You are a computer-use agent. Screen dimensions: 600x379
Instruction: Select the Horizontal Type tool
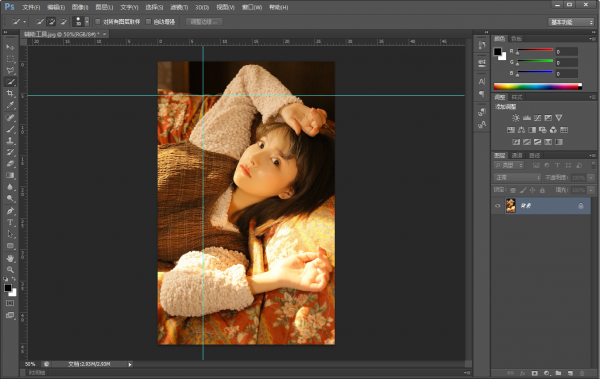10,222
